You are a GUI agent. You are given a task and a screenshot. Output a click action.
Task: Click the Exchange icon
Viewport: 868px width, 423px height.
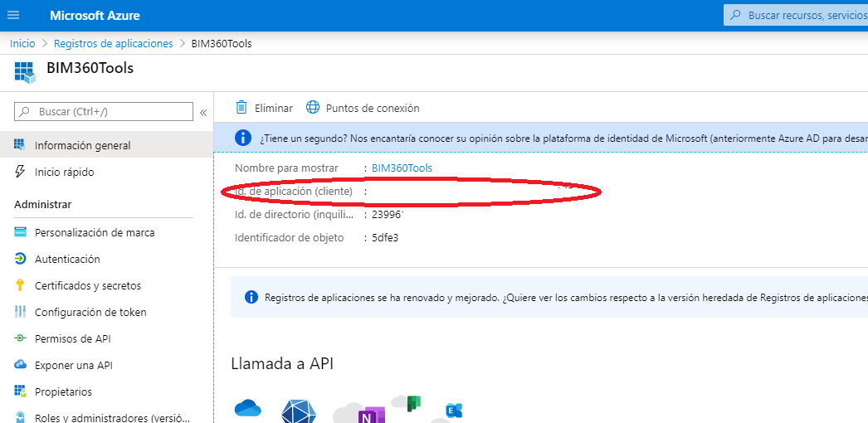click(454, 411)
